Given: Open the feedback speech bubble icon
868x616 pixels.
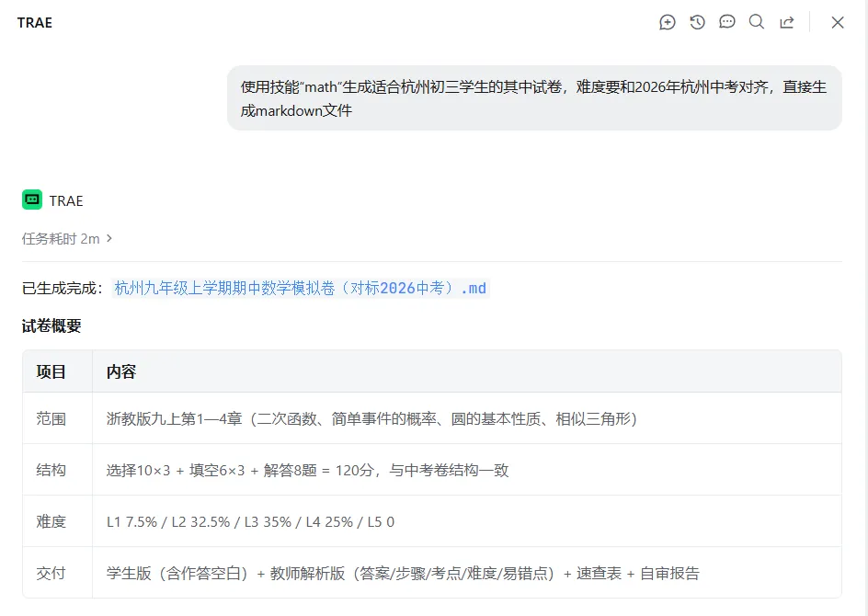Looking at the screenshot, I should pos(726,22).
